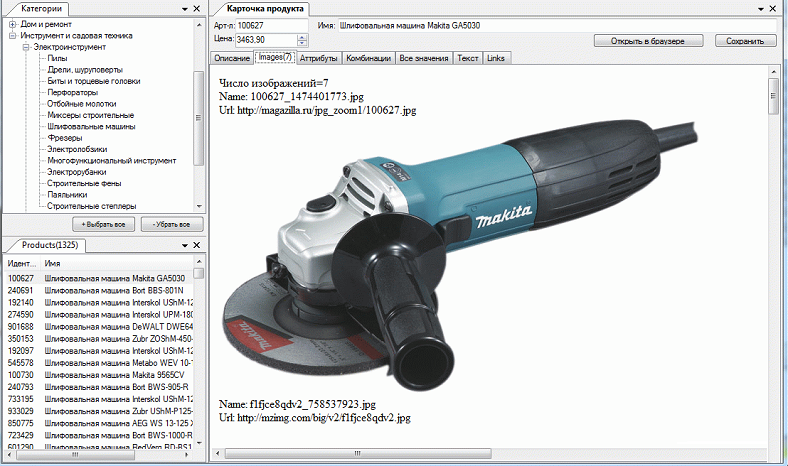Viewport: 788px width, 466px height.
Task: Open the Products panel dropdown arrow
Action: [184, 245]
